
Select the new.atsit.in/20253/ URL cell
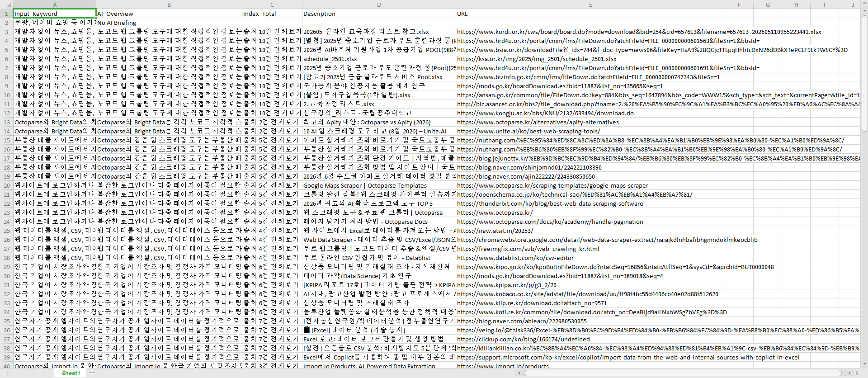tap(590, 231)
